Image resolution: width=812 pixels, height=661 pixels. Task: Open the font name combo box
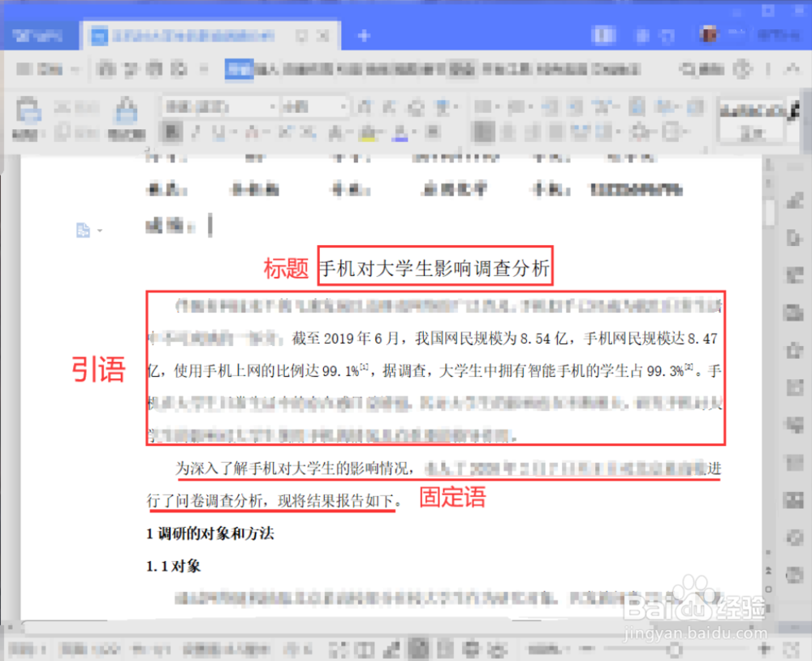[x=220, y=107]
